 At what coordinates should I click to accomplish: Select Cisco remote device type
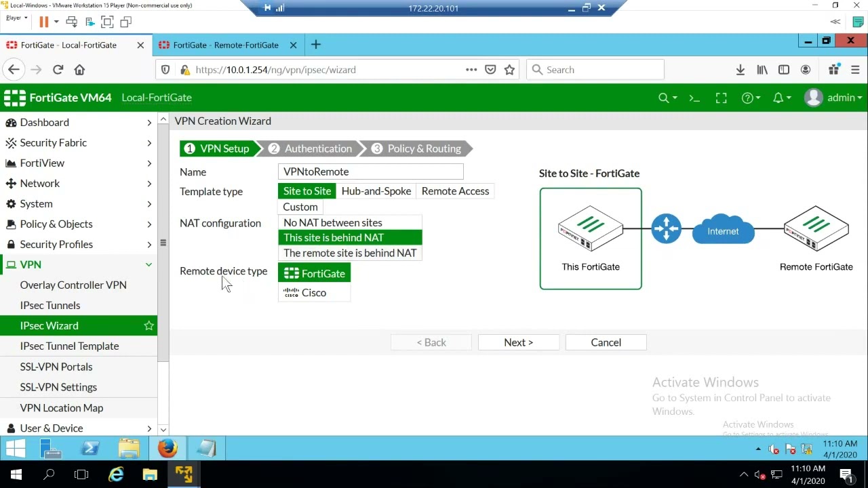coord(314,293)
